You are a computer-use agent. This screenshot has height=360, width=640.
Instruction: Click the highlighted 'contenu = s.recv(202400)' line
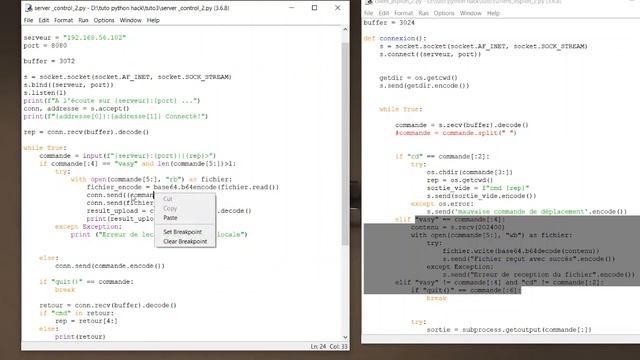click(x=458, y=227)
